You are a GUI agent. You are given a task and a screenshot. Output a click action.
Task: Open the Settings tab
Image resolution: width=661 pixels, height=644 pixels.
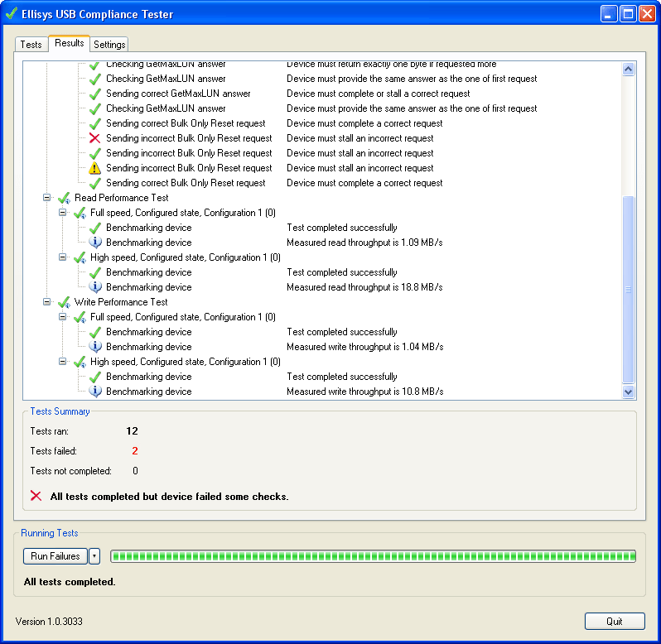point(109,44)
